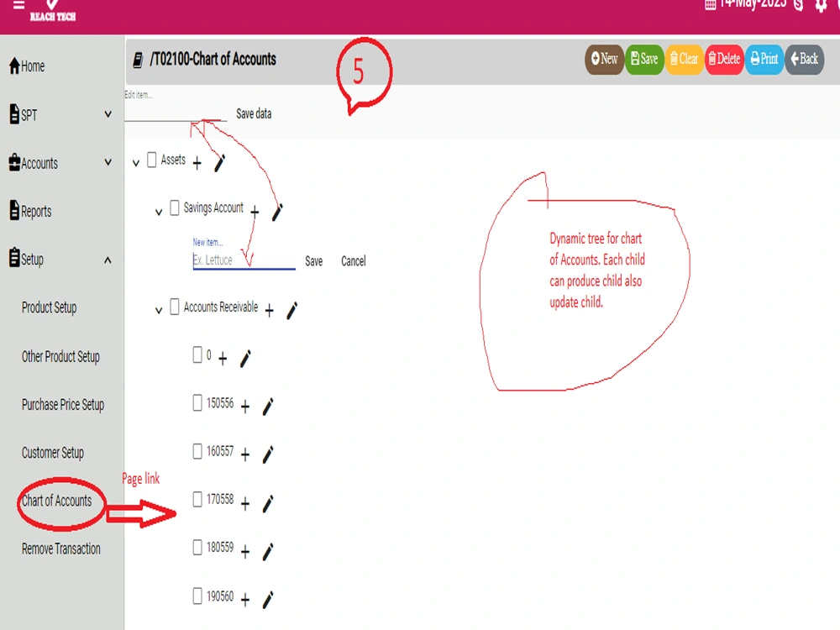The height and width of the screenshot is (630, 840).
Task: Focus the Edit item input field
Action: pyautogui.click(x=176, y=113)
